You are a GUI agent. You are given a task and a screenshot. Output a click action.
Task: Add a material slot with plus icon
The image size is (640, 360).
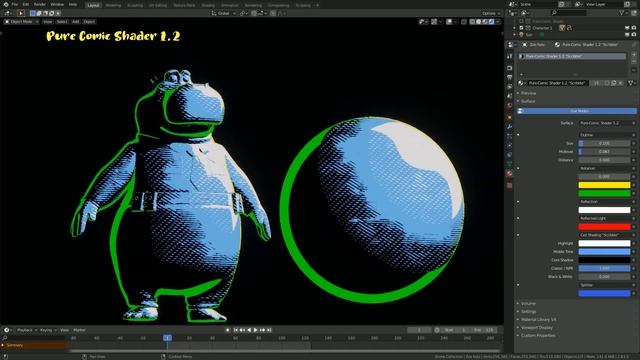coord(634,54)
